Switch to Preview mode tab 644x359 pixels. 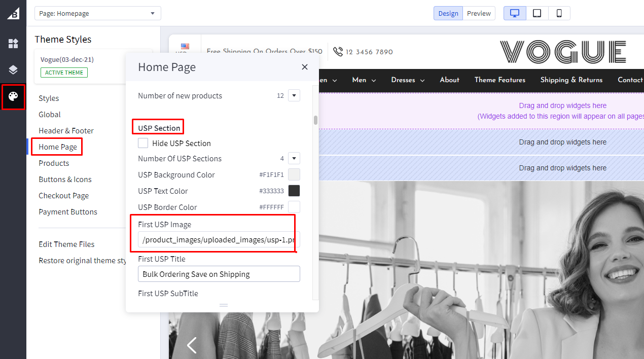click(x=479, y=13)
